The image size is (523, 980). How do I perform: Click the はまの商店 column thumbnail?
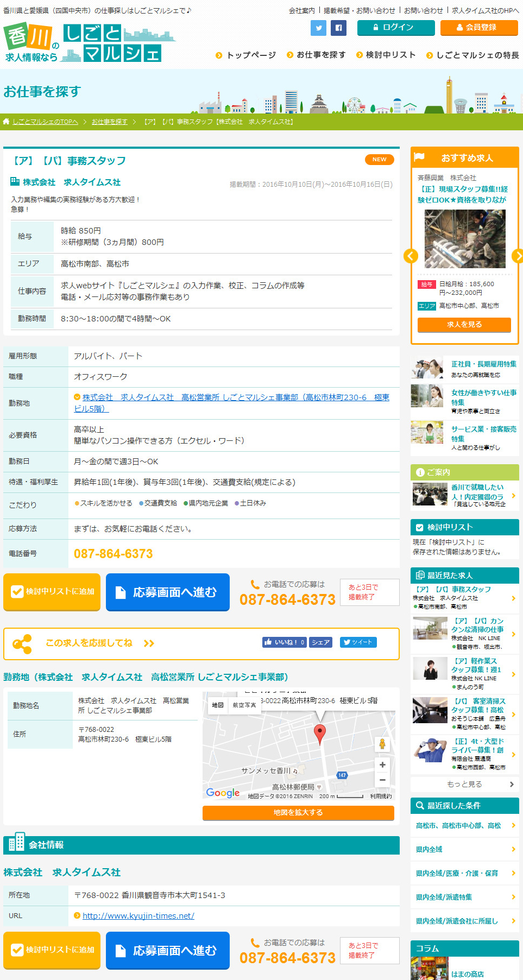(x=430, y=969)
